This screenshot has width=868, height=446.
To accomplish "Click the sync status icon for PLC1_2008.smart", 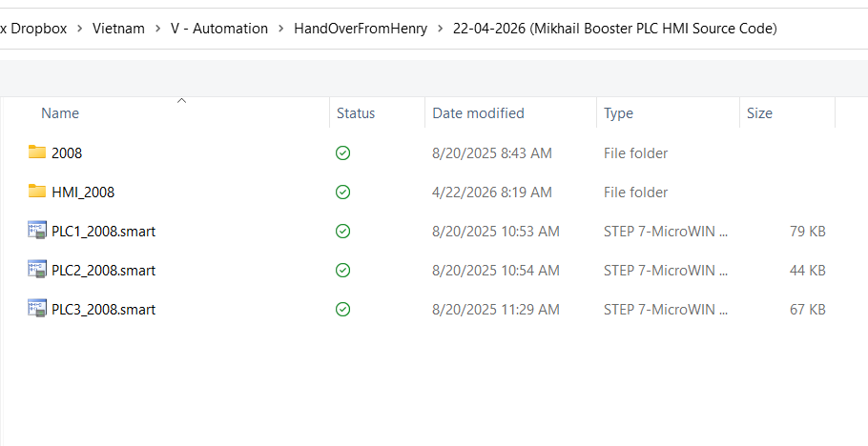I will (342, 231).
